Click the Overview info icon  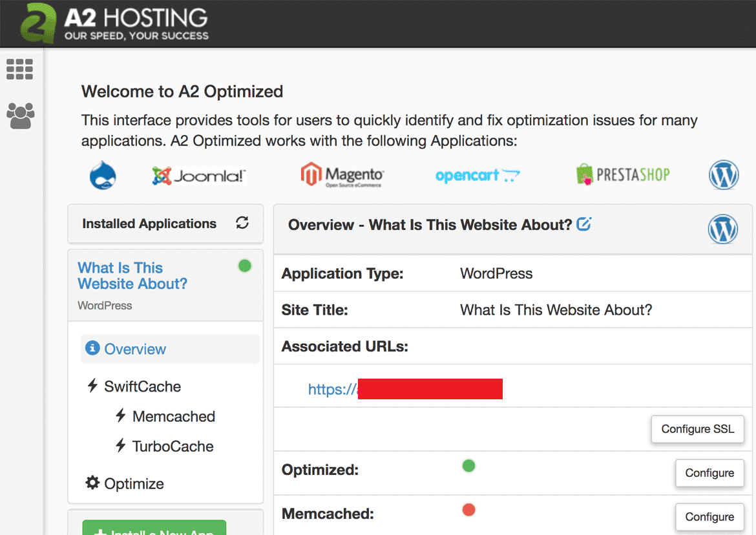[x=92, y=348]
